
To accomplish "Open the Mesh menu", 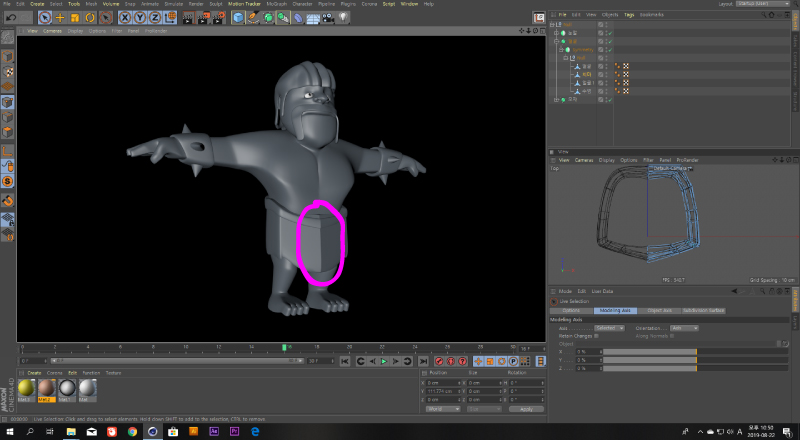I will 91,4.
